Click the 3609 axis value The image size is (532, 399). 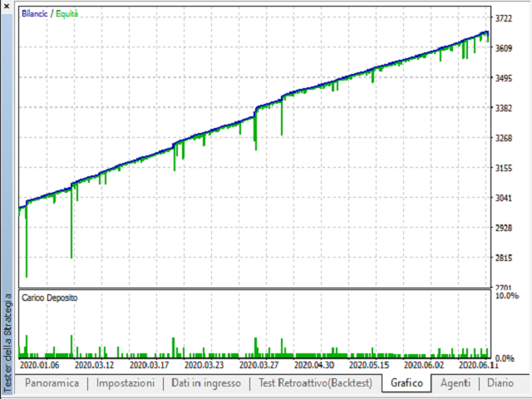(x=504, y=48)
